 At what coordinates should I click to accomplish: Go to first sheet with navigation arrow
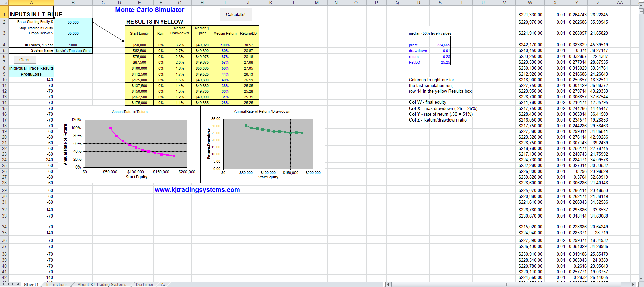coord(3,284)
